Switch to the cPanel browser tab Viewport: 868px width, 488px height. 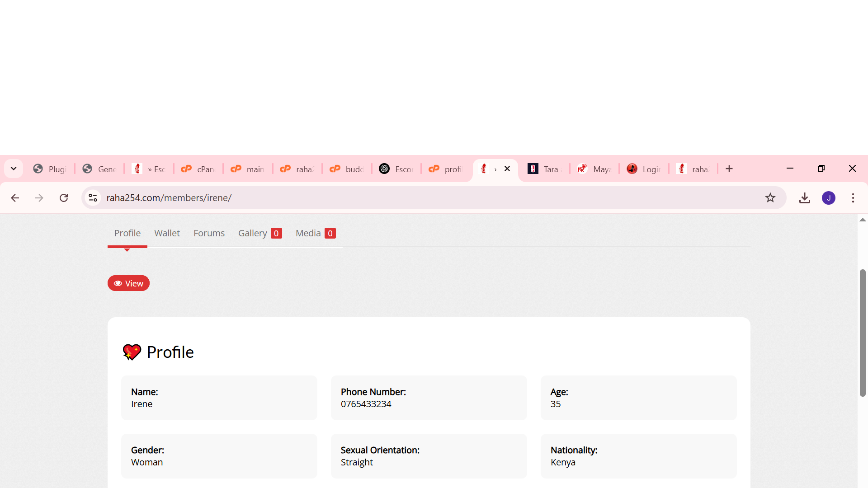pos(198,169)
